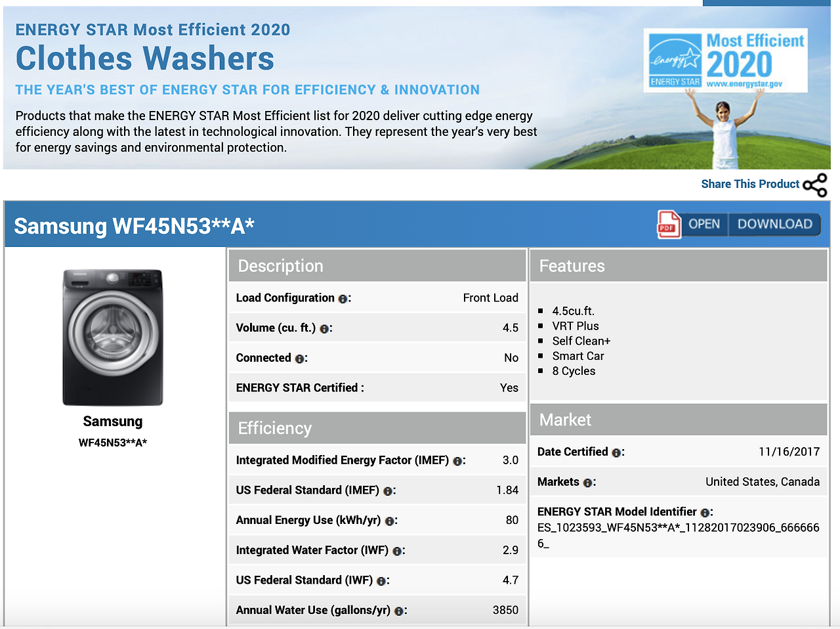Open info icon beside US Federal Standard (IMEF)
The image size is (840, 629).
point(388,491)
